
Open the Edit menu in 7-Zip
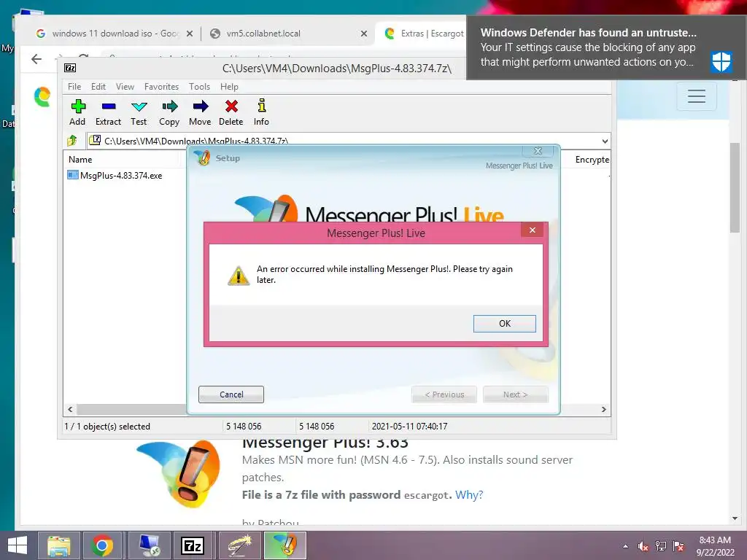click(x=98, y=87)
